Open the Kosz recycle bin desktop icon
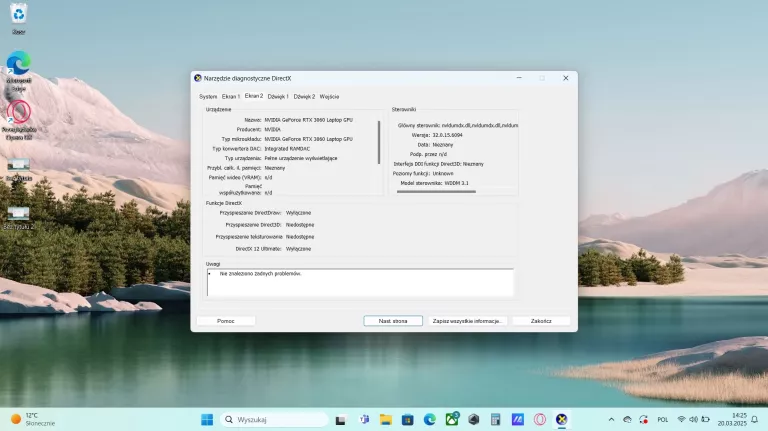768x431 pixels. (x=19, y=19)
